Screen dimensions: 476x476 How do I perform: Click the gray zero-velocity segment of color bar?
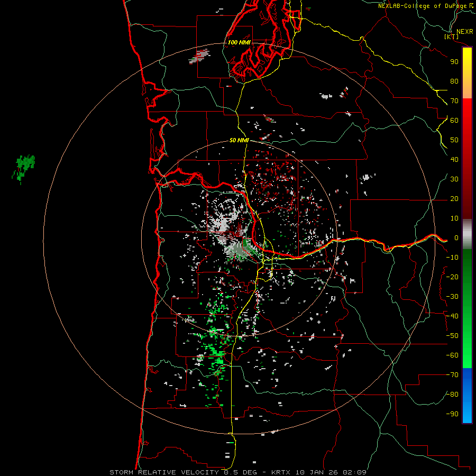point(467,234)
